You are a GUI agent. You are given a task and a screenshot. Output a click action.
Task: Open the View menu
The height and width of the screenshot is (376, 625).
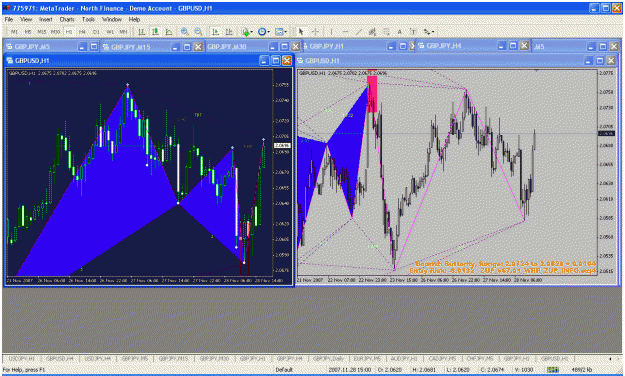coord(26,19)
